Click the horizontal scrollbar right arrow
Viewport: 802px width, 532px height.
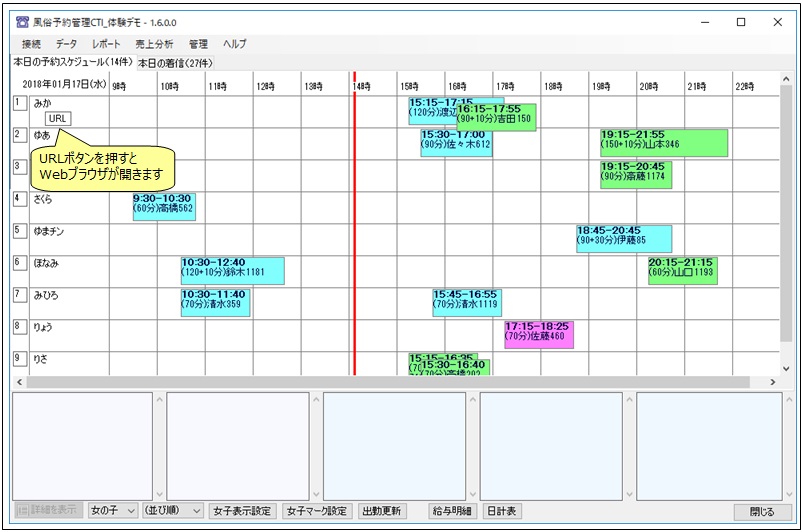pos(772,382)
